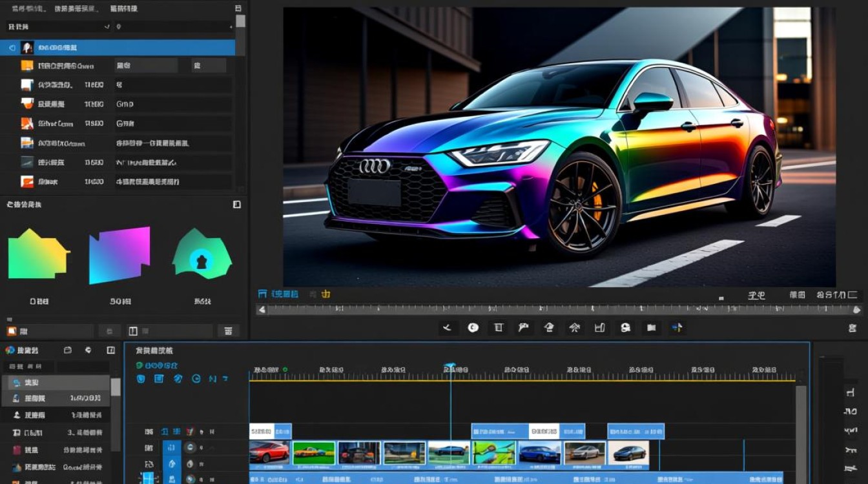Click the rightmost icon in the bottom-left panel header
The image size is (868, 484).
click(110, 350)
